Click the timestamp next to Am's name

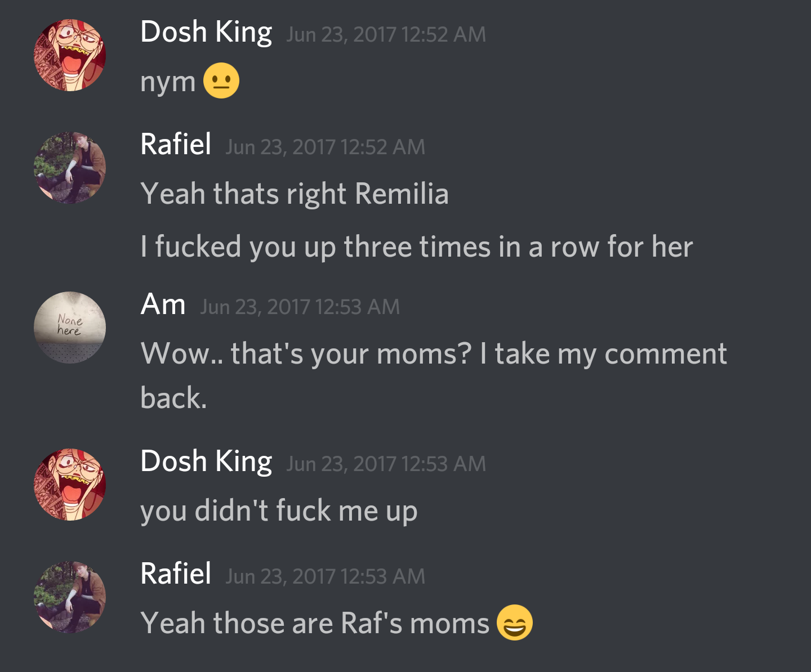(300, 307)
